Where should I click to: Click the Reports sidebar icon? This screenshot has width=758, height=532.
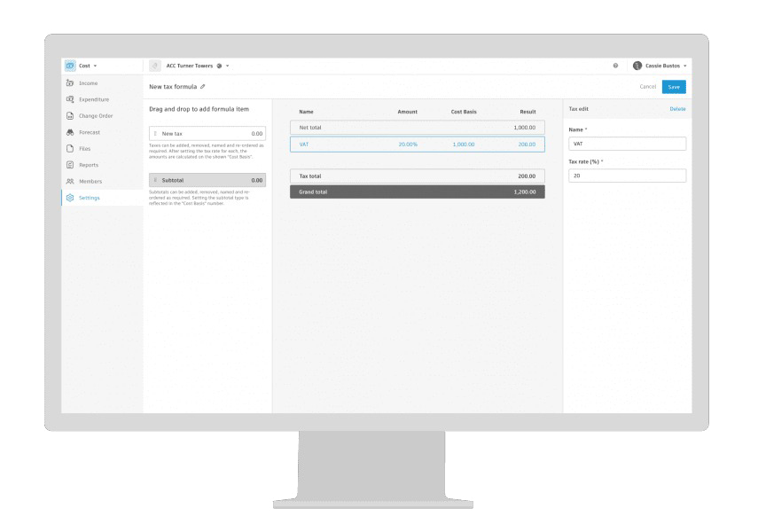[x=70, y=165]
